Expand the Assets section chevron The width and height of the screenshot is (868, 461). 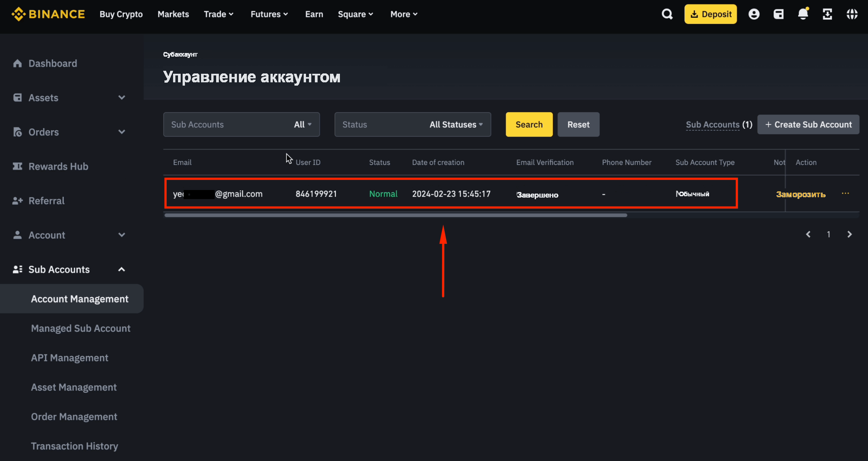(122, 98)
